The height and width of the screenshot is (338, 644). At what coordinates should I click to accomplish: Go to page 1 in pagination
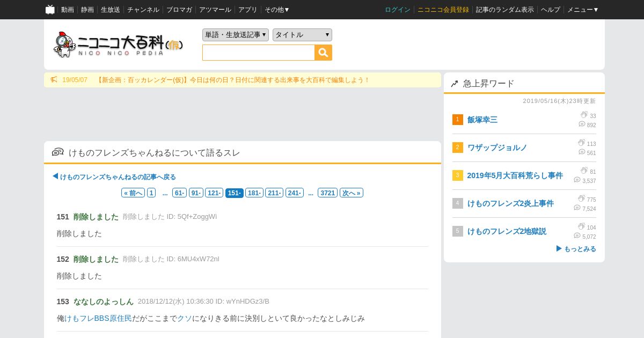[x=151, y=193]
